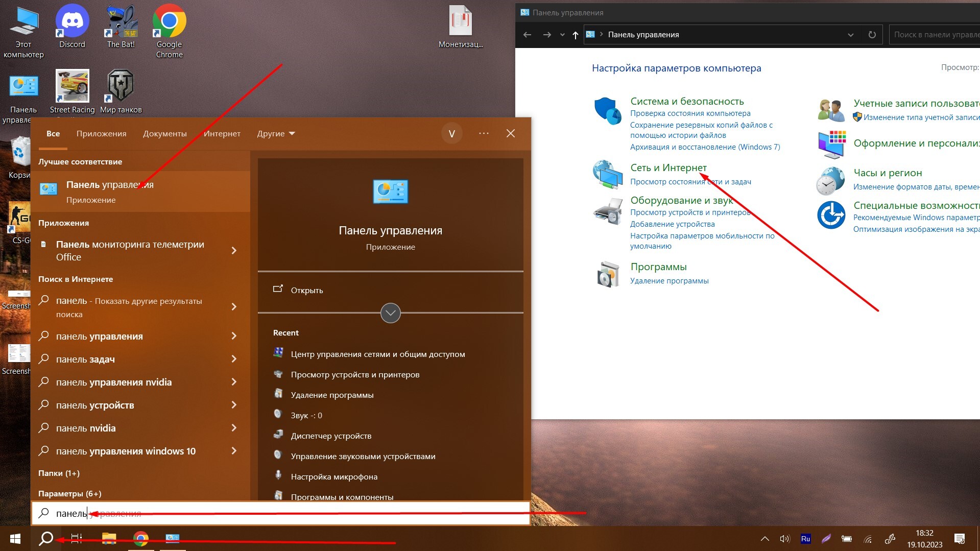Open File Explorer from the taskbar
Image resolution: width=980 pixels, height=551 pixels.
(x=109, y=538)
